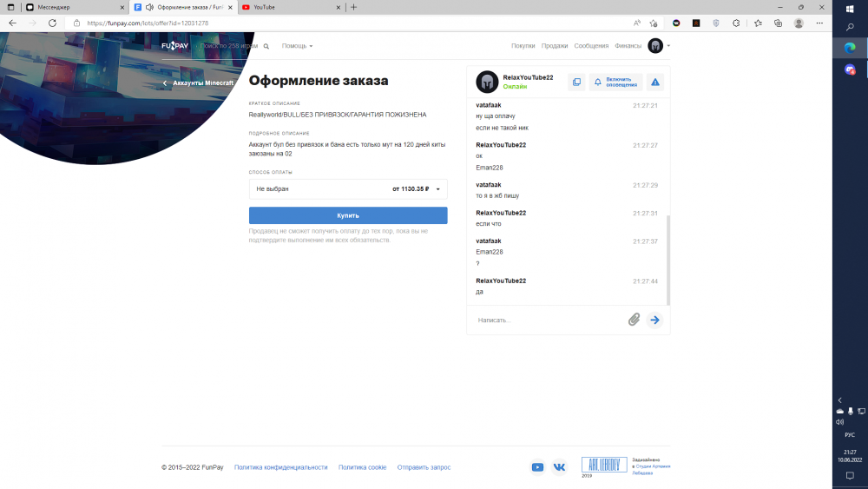Switch input language РУС indicator

850,435
